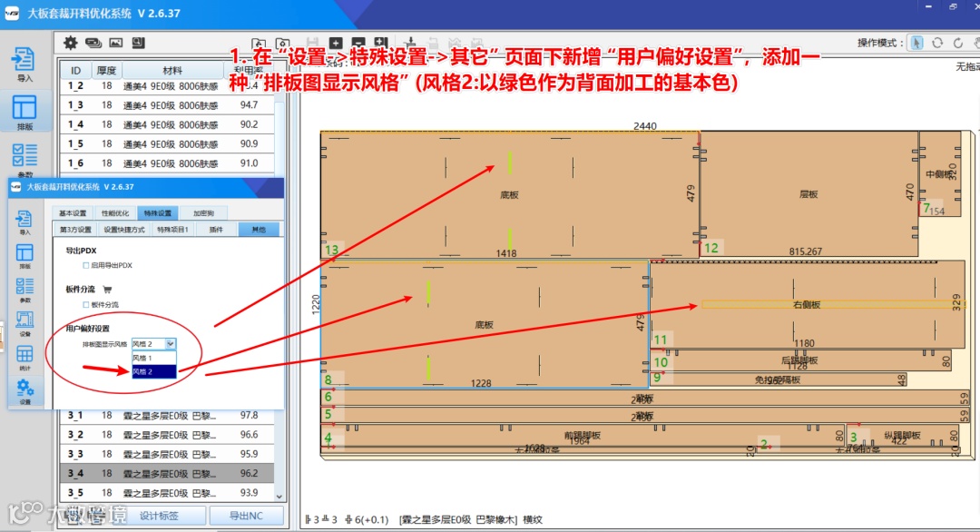Open the 设置快捷方式 sub-tab

coord(123,230)
